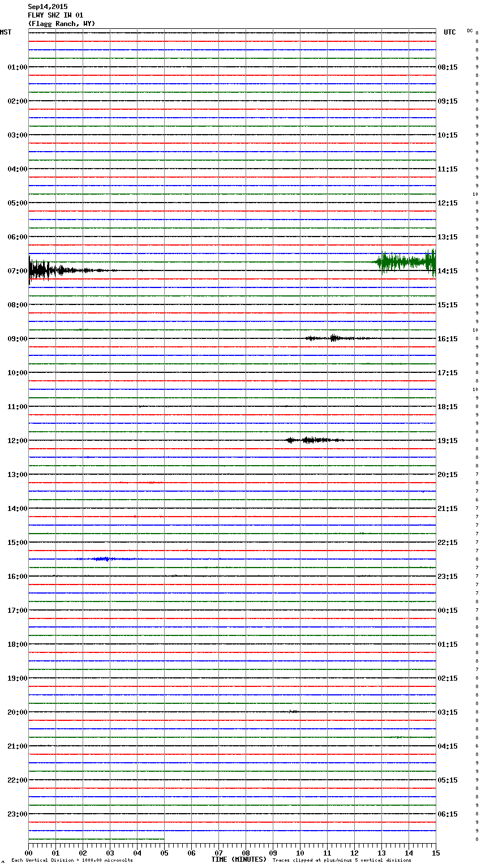Viewport: 481px width, 868px height.
Task: Click the '08:15' UTC row label
Action: point(448,67)
